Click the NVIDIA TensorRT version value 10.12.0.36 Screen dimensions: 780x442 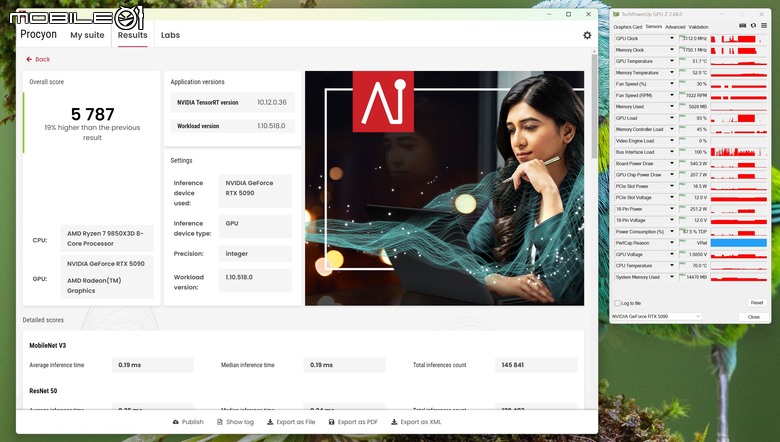tap(272, 102)
